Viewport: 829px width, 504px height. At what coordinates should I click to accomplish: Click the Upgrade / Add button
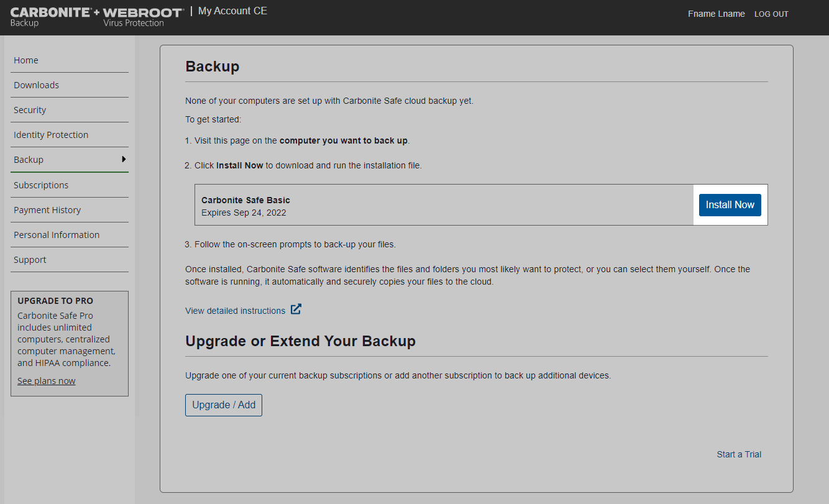[x=224, y=405]
